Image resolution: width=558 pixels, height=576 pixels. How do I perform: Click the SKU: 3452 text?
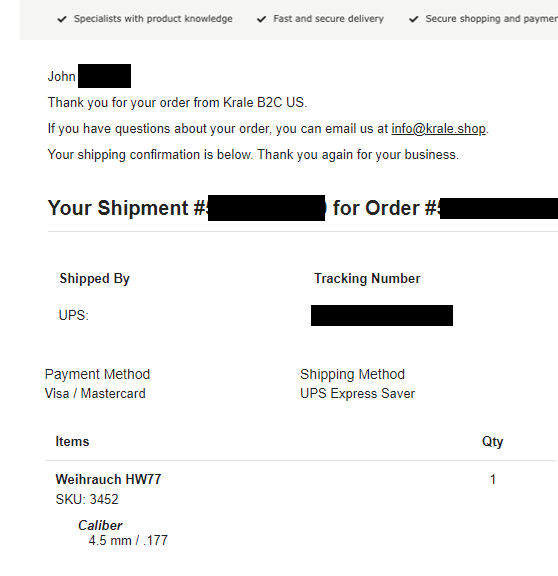(87, 499)
